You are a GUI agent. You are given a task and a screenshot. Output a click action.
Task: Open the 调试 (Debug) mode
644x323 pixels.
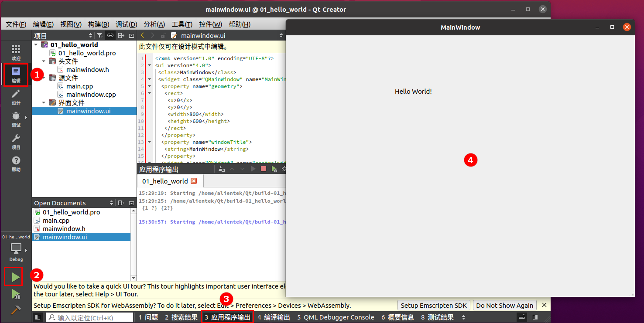(x=16, y=119)
